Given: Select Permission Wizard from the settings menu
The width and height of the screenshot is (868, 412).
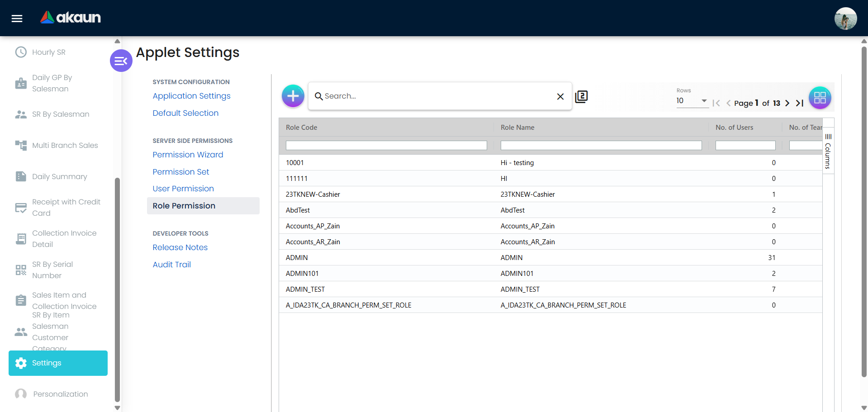Looking at the screenshot, I should (188, 155).
